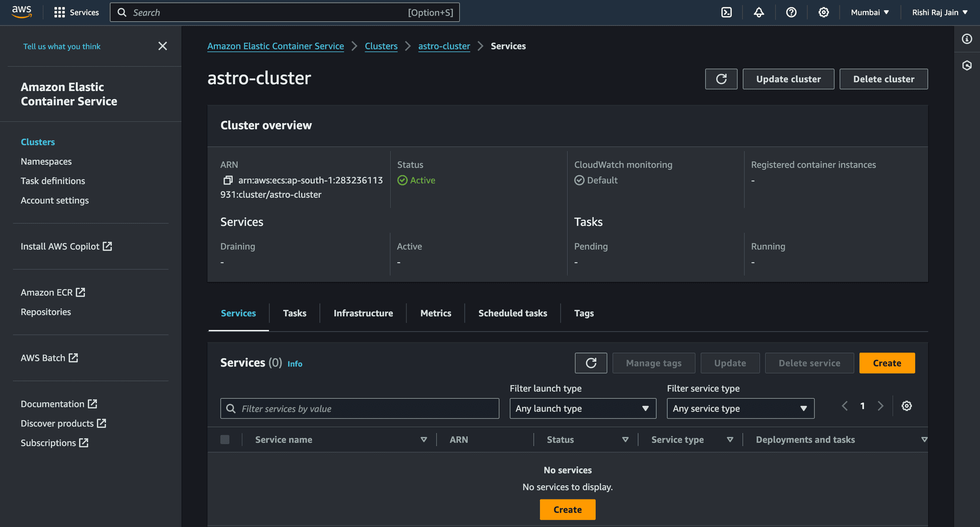Close the feedback banner in sidebar

[x=162, y=46]
